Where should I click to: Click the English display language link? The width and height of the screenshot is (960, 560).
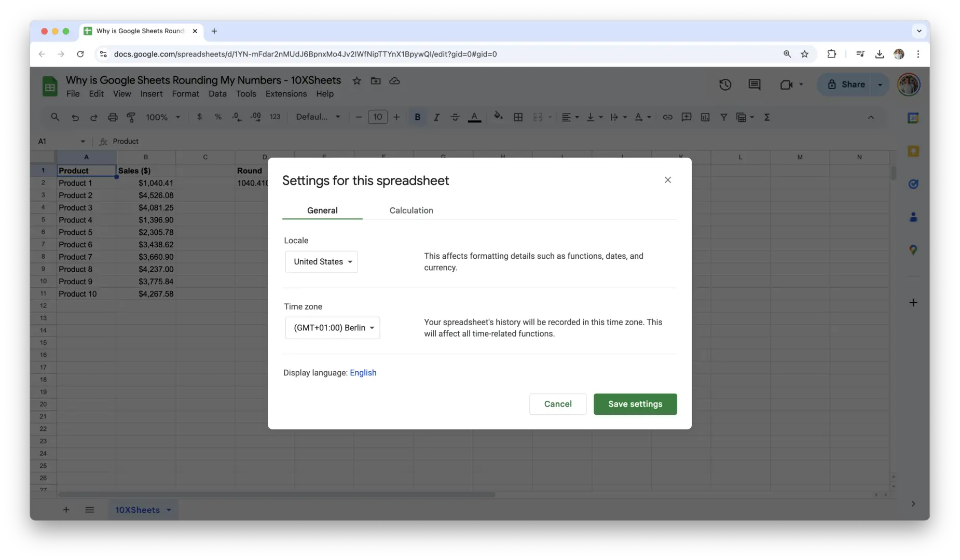(x=363, y=373)
